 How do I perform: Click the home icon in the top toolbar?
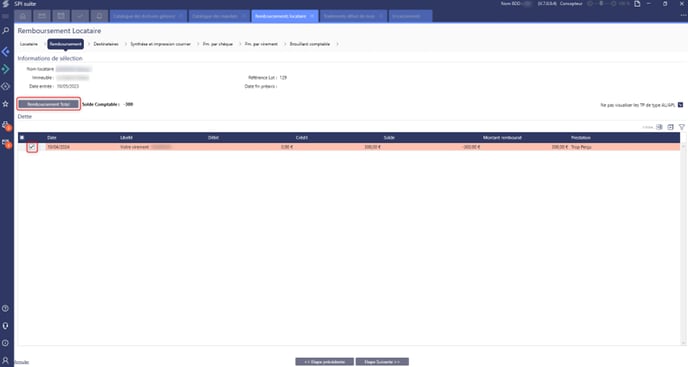[x=23, y=16]
